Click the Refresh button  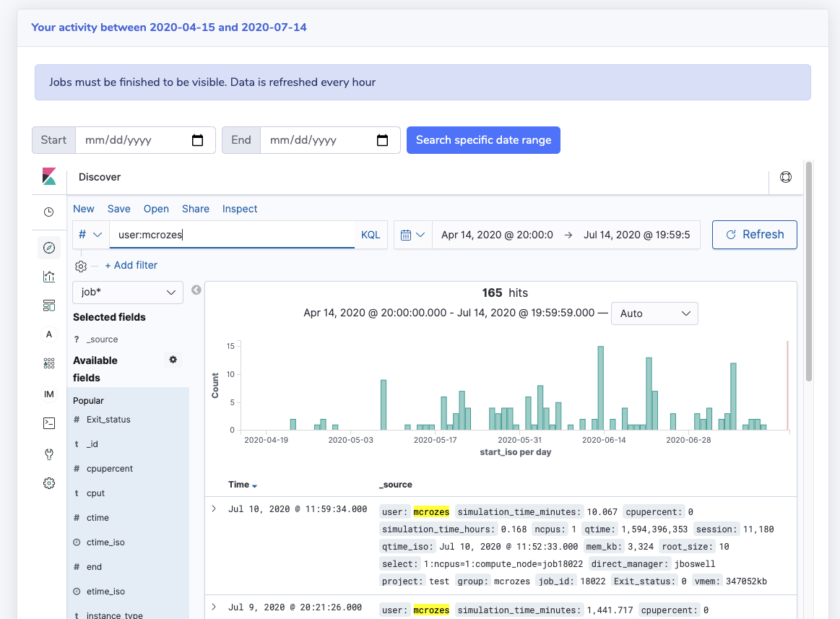click(x=754, y=235)
